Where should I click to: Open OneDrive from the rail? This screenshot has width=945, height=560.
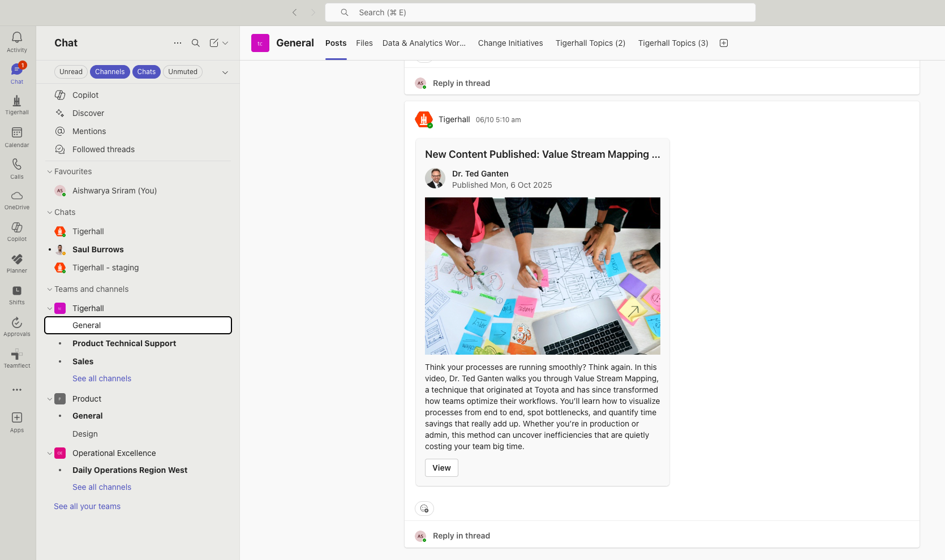(x=17, y=200)
